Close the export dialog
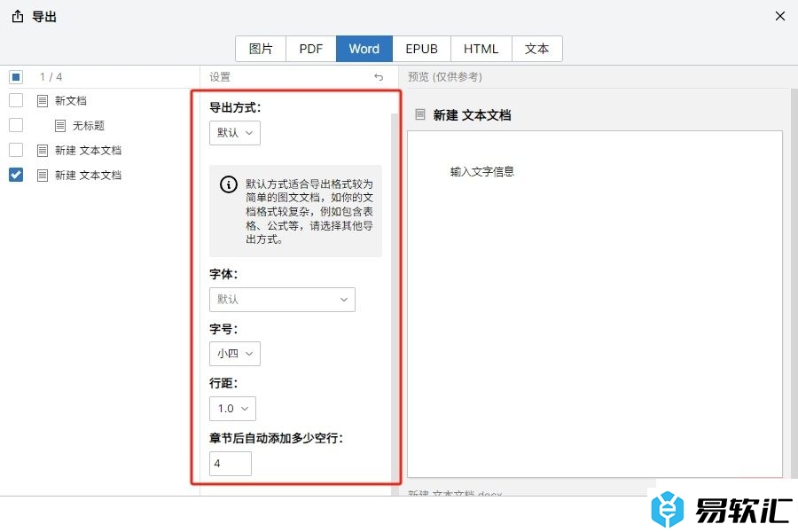The image size is (798, 532). pyautogui.click(x=779, y=16)
